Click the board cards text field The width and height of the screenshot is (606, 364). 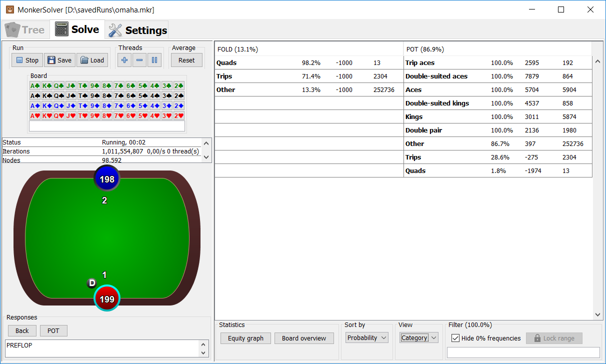tap(107, 126)
